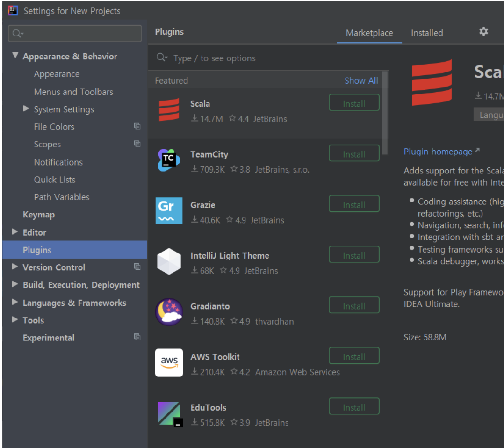This screenshot has height=448, width=504.
Task: Click Show All featured plugins link
Action: pyautogui.click(x=361, y=80)
